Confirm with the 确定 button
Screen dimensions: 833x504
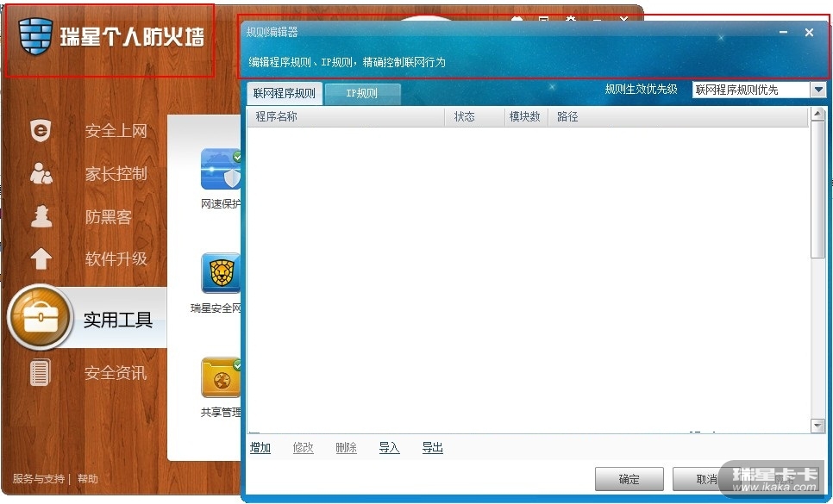pos(629,479)
